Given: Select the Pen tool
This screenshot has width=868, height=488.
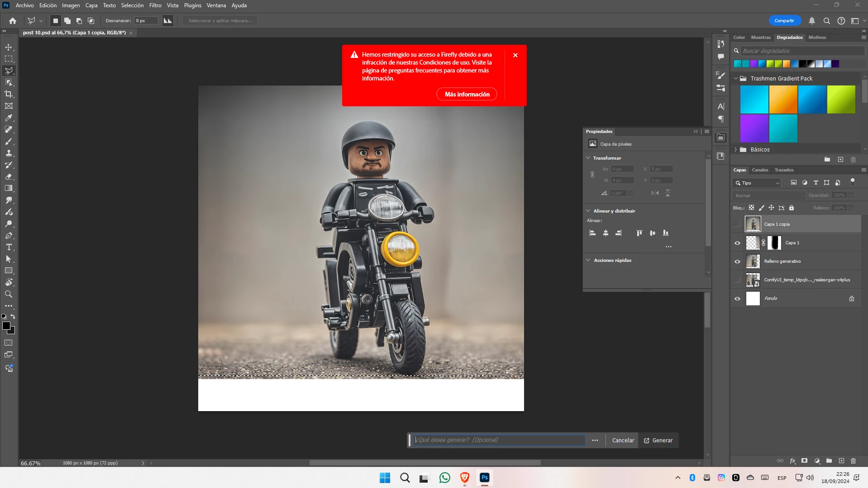Looking at the screenshot, I should 9,235.
